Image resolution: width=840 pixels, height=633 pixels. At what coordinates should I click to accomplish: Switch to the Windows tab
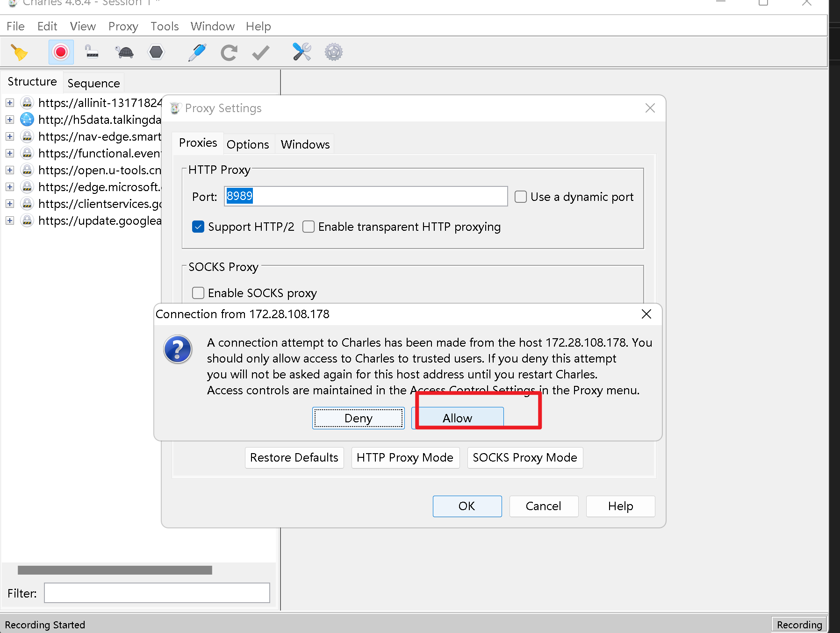pyautogui.click(x=305, y=144)
